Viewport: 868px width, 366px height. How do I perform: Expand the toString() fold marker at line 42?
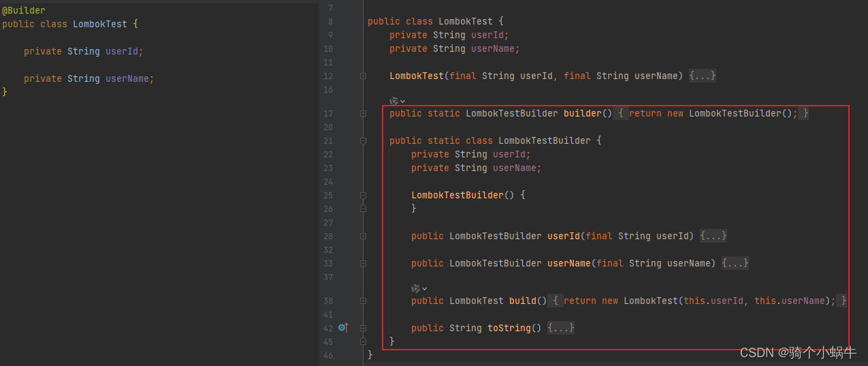(363, 329)
